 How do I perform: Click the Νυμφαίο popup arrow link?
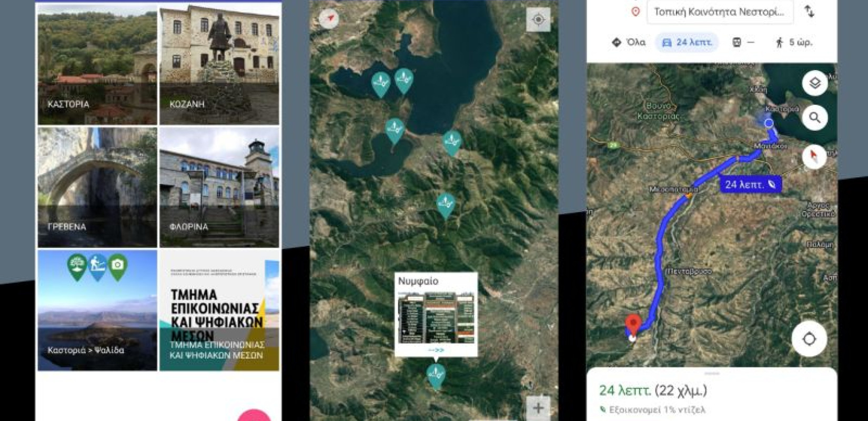point(436,350)
